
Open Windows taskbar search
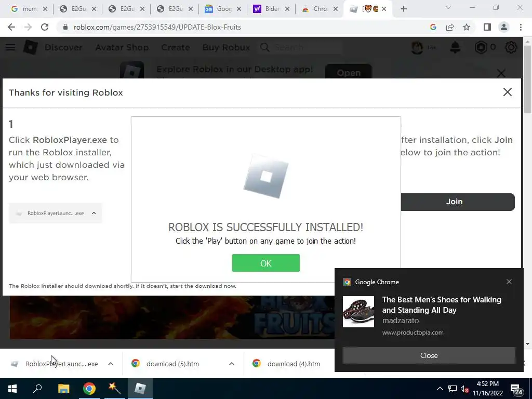37,389
